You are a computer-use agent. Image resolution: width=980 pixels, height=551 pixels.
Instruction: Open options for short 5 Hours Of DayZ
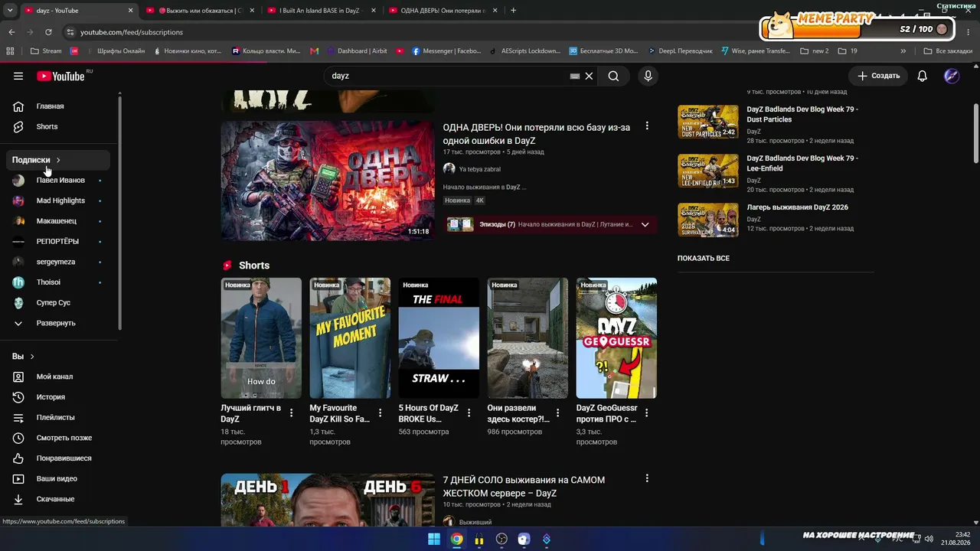click(x=469, y=412)
